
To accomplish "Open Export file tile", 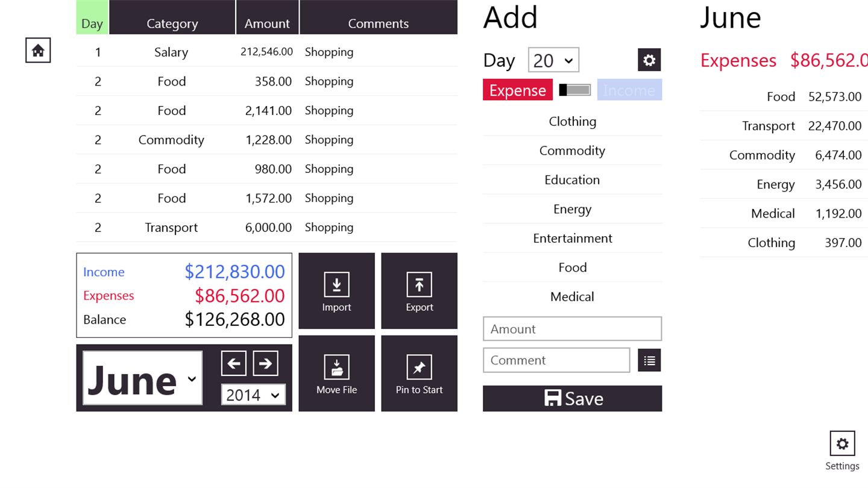I will pos(419,291).
